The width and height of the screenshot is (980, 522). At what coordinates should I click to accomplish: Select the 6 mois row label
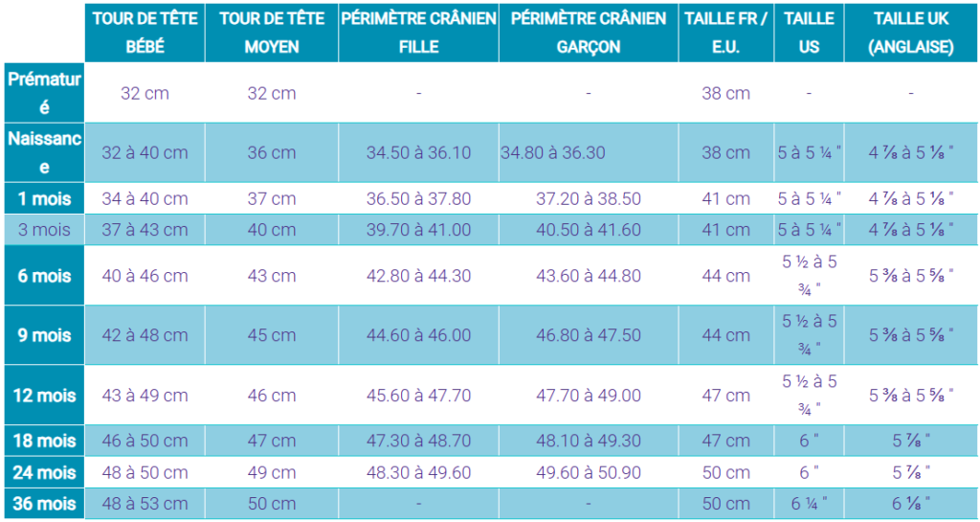point(44,275)
